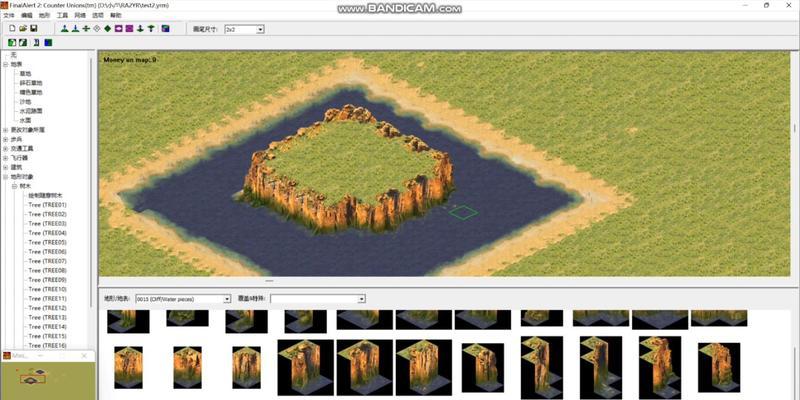Click the minimap preview panel
Viewport: 800px width, 400px height.
47,380
